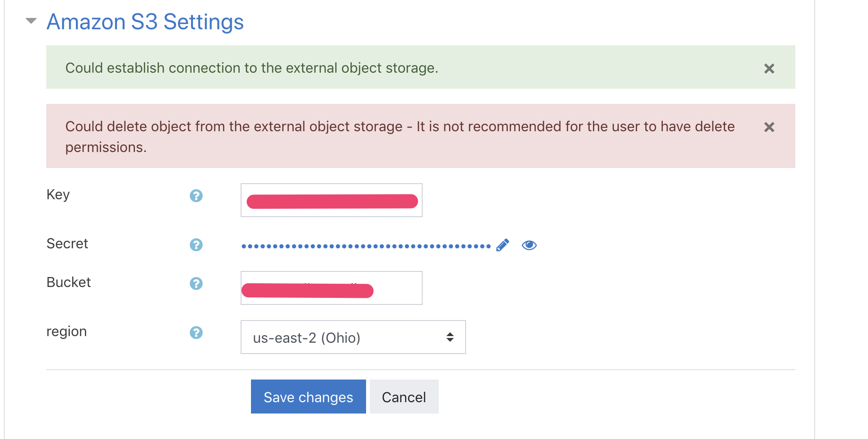Select the Amazon S3 Settings heading
This screenshot has width=868, height=439.
click(145, 21)
